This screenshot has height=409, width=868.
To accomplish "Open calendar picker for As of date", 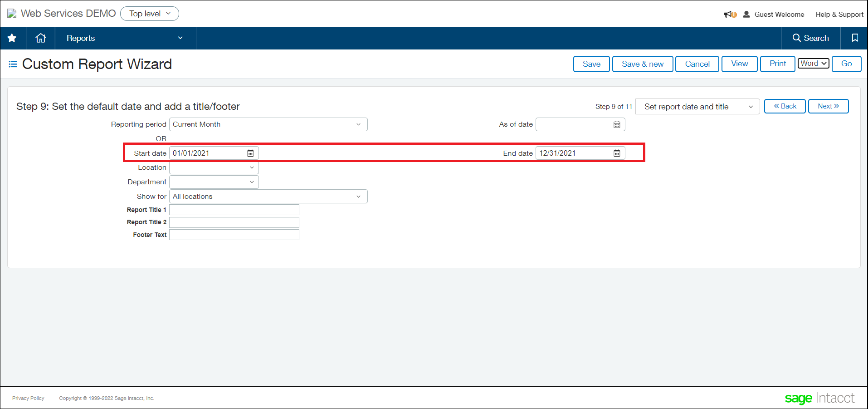I will point(617,125).
